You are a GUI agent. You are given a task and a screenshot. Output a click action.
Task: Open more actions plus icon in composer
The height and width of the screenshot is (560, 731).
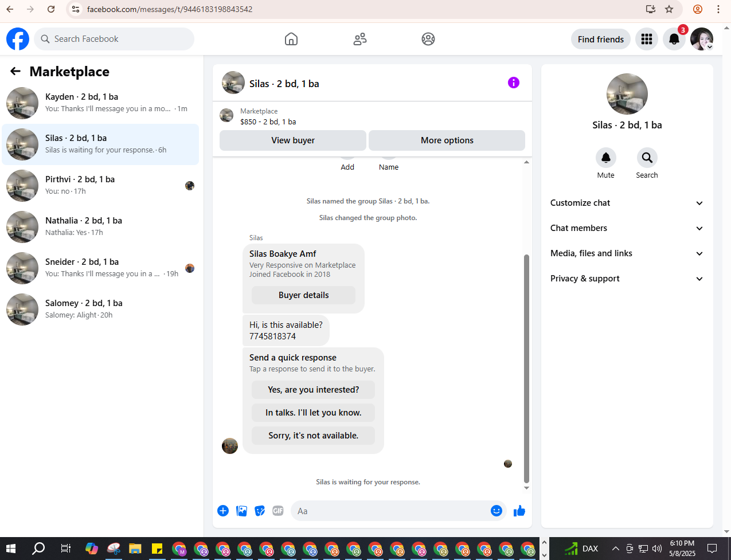pos(223,511)
